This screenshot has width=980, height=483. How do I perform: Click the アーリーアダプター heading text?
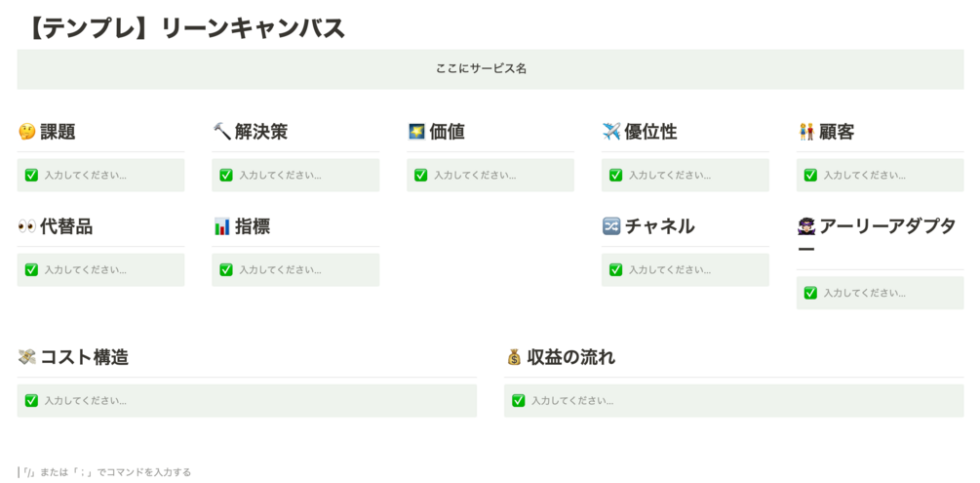click(x=886, y=226)
